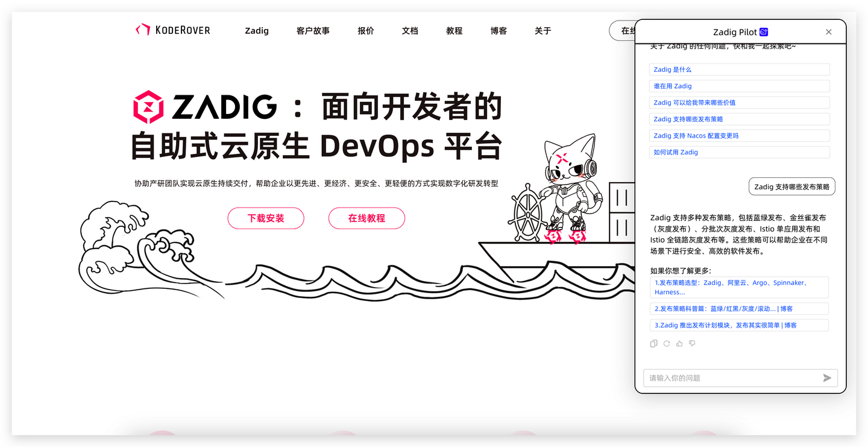The width and height of the screenshot is (868, 447).
Task: Click the Zadig Pilot whale icon
Action: click(764, 33)
